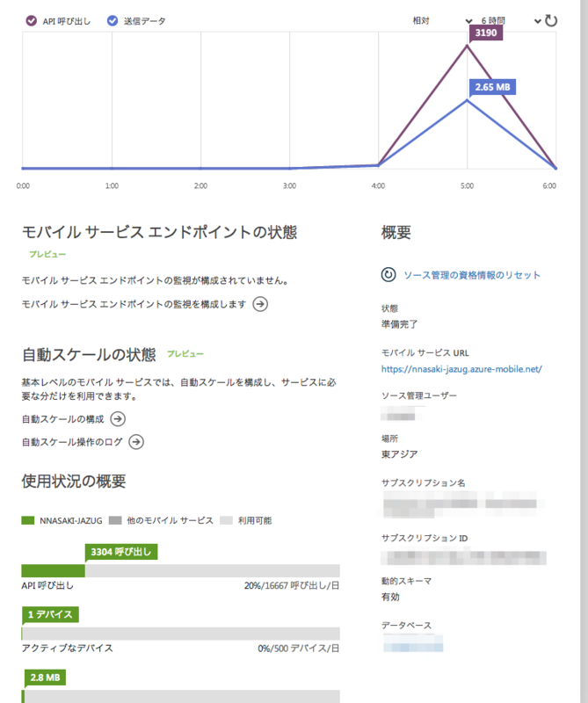The width and height of the screenshot is (588, 703).
Task: Click the モバイル サービス エンドポイントの監視を構成します text link
Action: 134,304
